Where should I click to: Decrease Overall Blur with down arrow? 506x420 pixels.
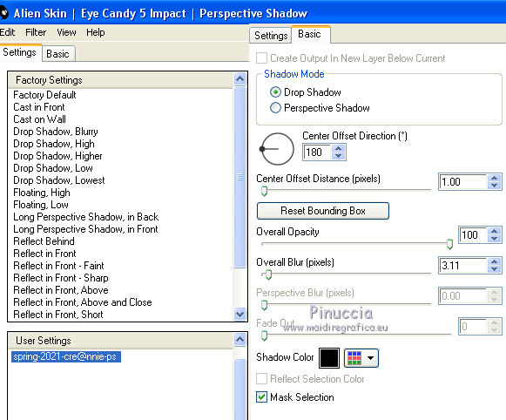(x=494, y=269)
